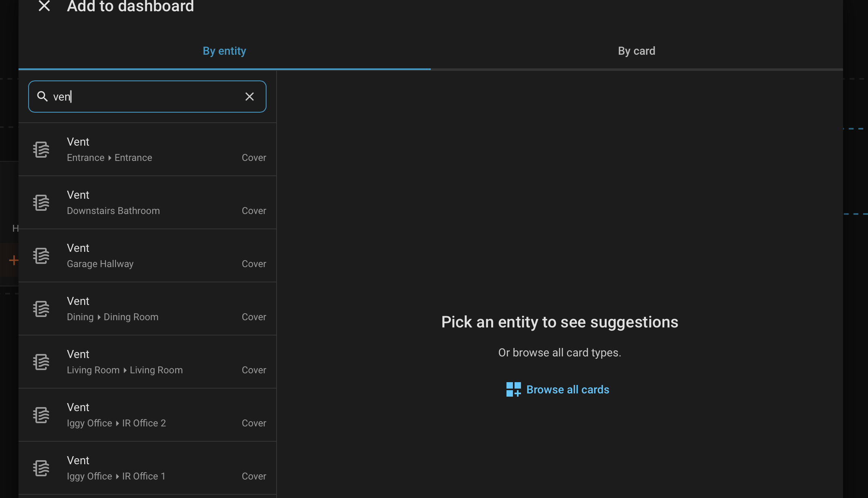Click the orange plus icon behind dialog
This screenshot has width=868, height=498.
coord(13,260)
